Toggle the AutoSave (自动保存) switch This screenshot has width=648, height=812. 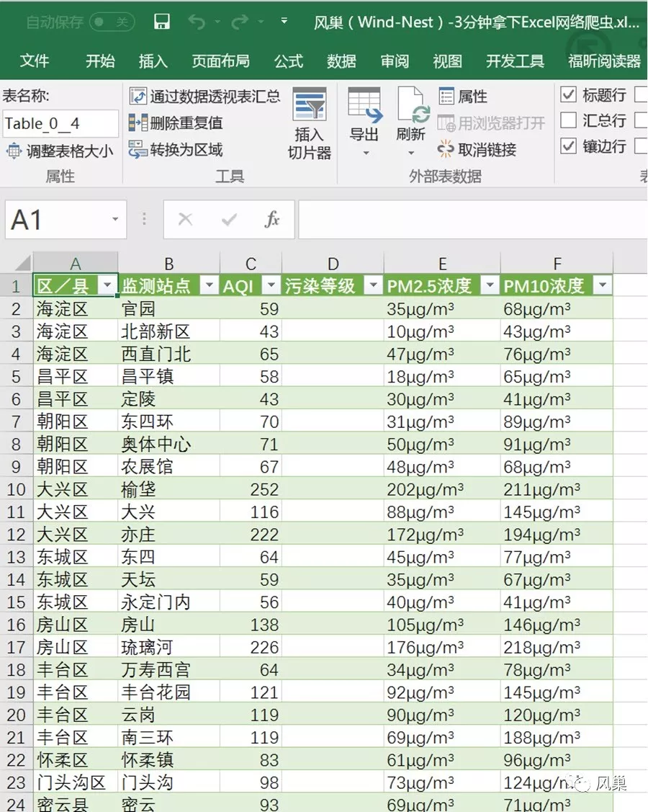point(112,22)
